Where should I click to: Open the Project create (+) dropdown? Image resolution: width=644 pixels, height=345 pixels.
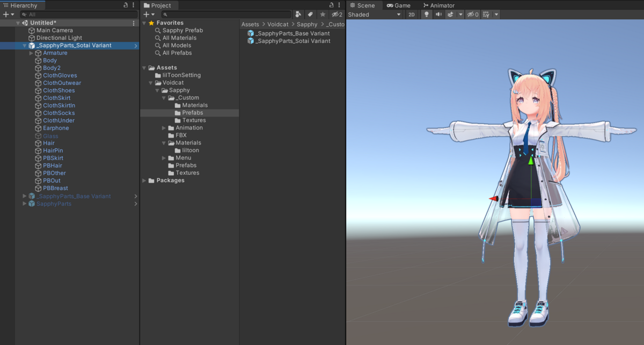(x=149, y=15)
